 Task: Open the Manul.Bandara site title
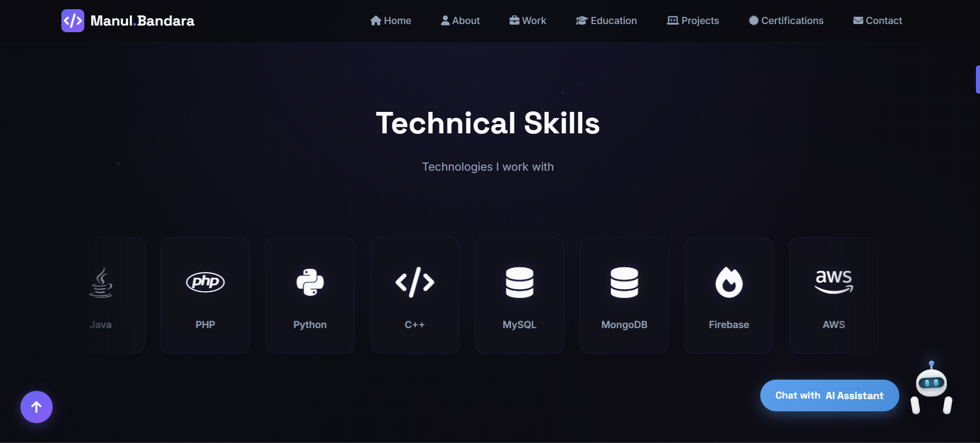142,20
